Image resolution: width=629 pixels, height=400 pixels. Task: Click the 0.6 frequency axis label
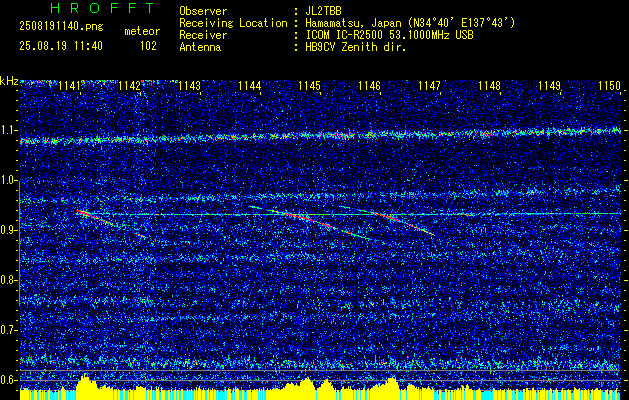pos(9,380)
